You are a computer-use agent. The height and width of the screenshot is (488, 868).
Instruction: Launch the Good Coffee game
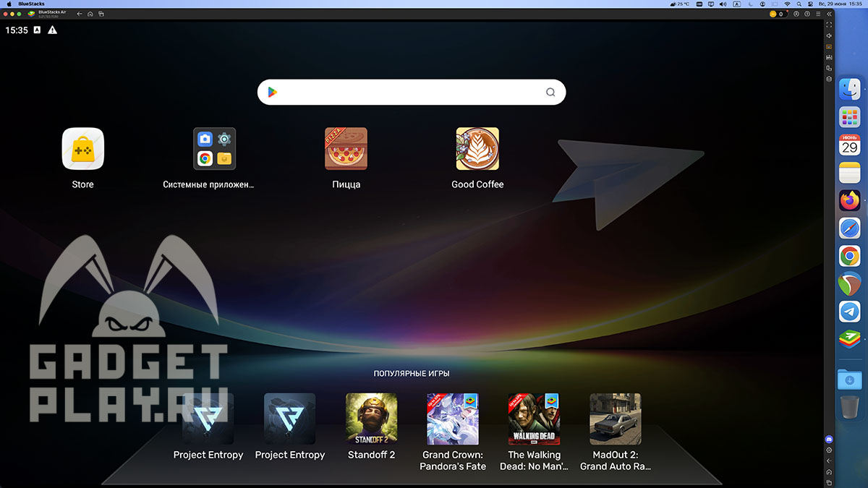coord(477,149)
